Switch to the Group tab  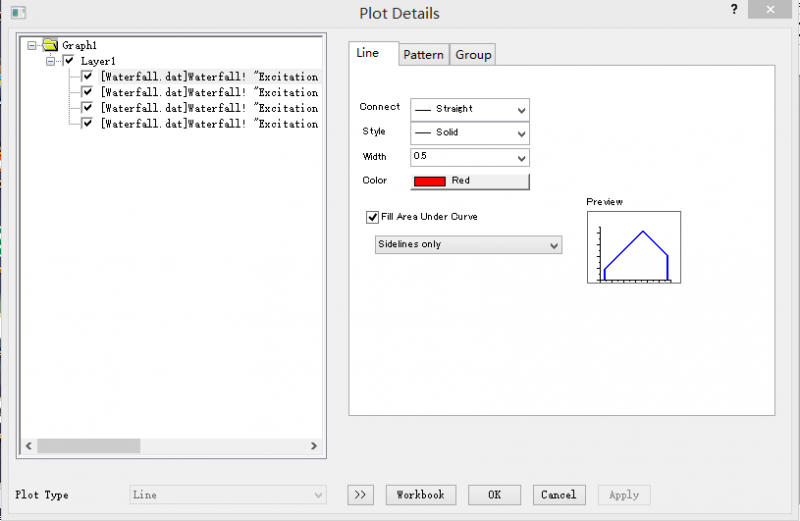tap(473, 55)
